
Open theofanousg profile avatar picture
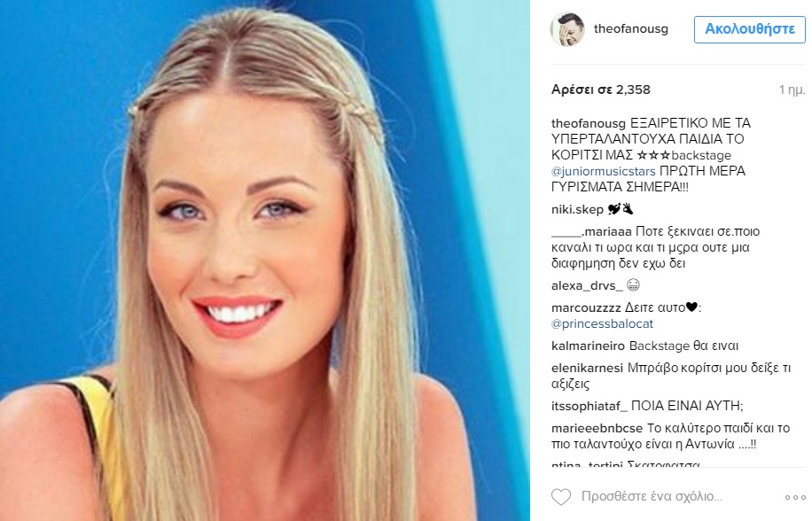[567, 29]
